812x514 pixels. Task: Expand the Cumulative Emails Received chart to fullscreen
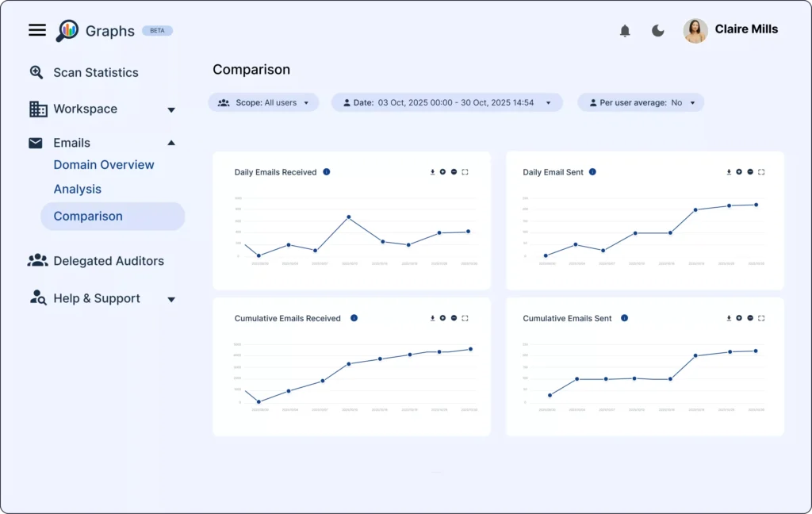[x=465, y=318]
